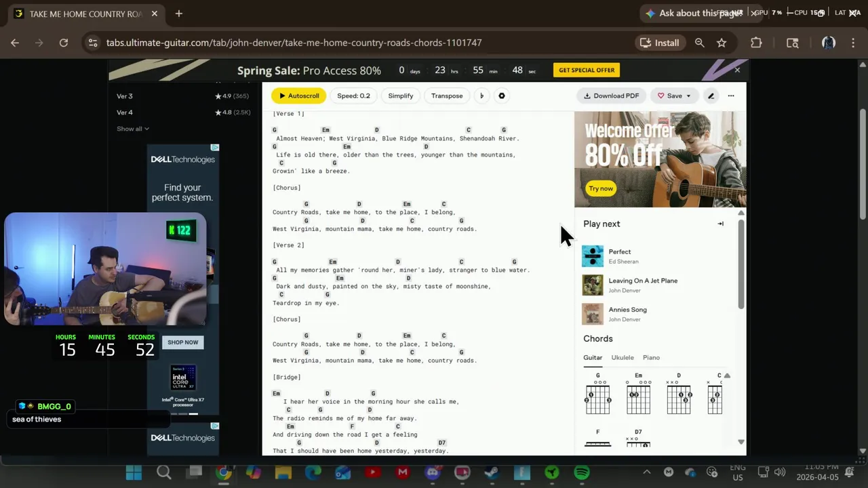Open the tab display settings gear icon
868x488 pixels.
click(x=502, y=96)
